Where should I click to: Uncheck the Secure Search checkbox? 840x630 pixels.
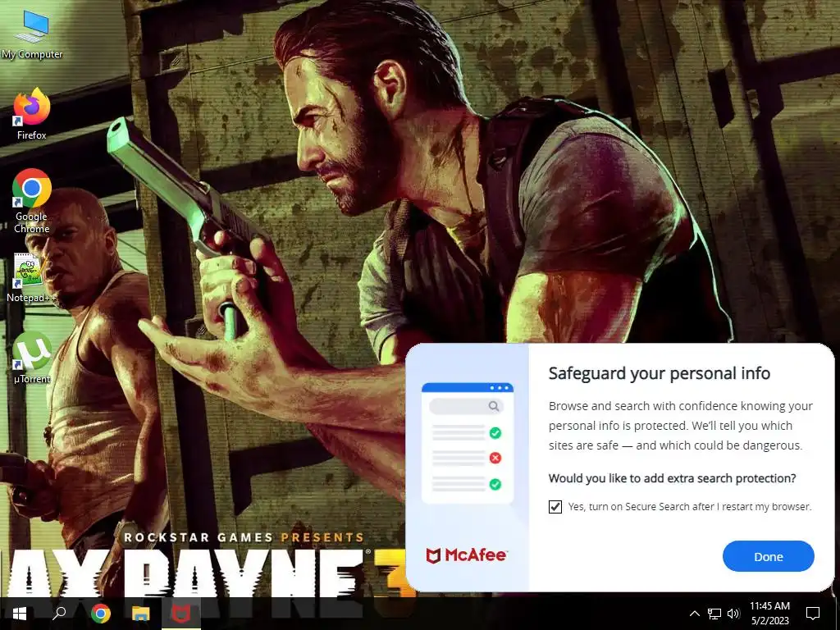tap(555, 507)
